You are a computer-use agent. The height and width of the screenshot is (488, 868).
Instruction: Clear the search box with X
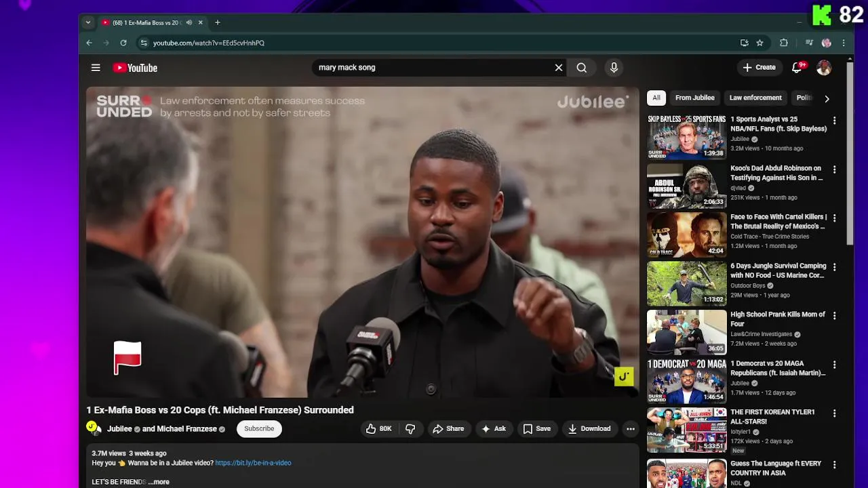[x=559, y=68]
